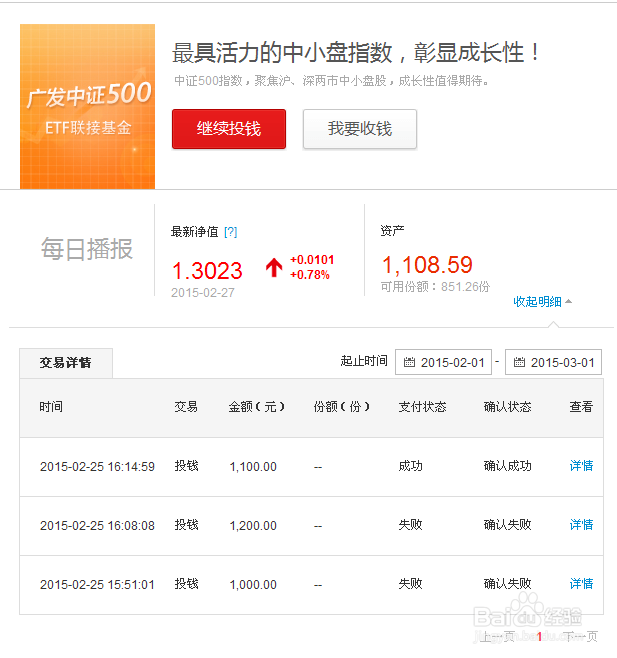Click the 确认成功 status text
This screenshot has height=658, width=617.
507,466
